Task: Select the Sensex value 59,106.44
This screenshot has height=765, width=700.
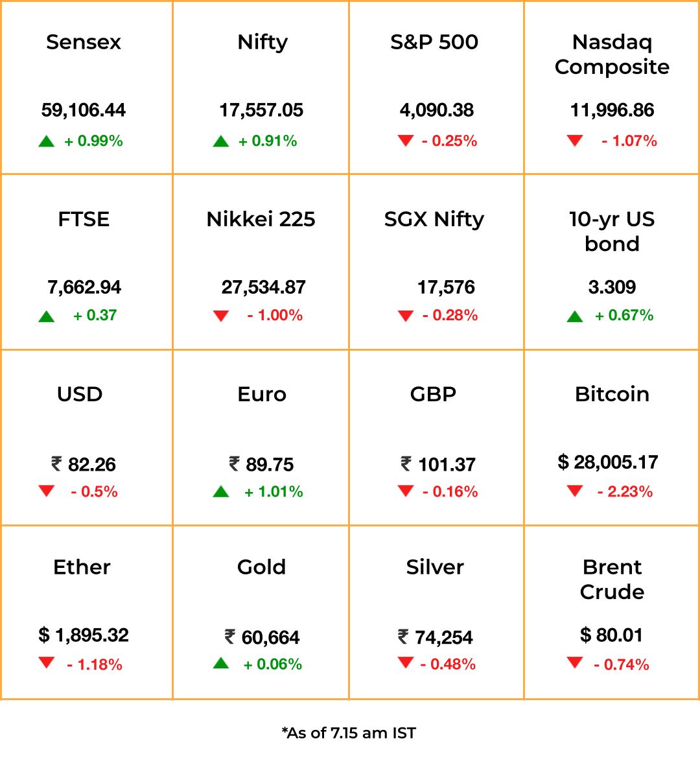Action: 84,110
